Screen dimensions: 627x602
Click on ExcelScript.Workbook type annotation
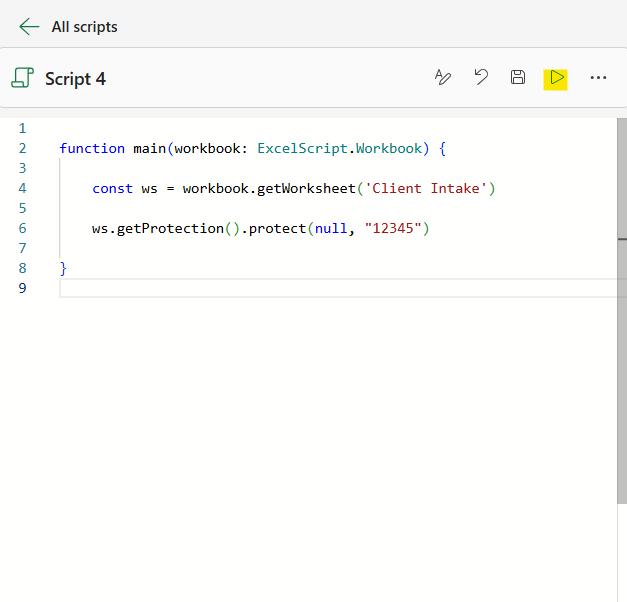339,148
